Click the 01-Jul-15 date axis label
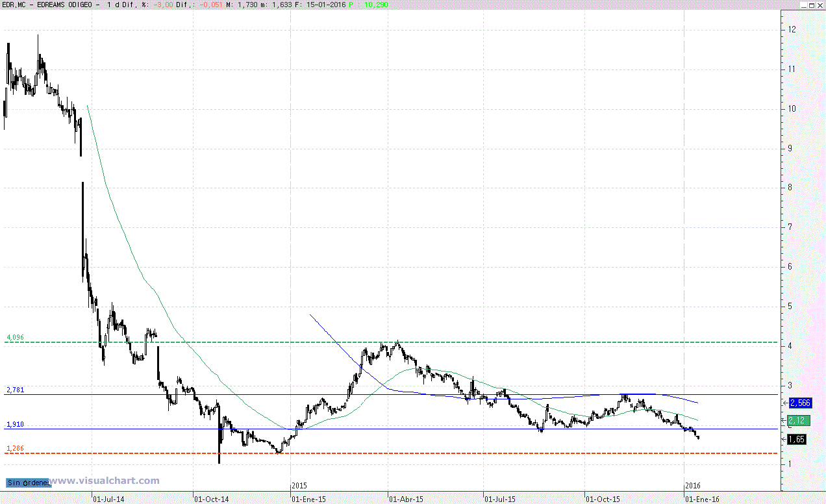The width and height of the screenshot is (826, 504). pyautogui.click(x=500, y=499)
